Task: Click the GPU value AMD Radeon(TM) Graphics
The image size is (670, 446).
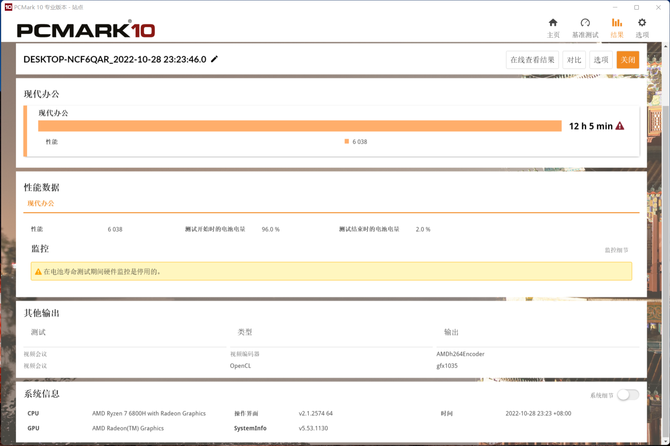Action: coord(128,428)
